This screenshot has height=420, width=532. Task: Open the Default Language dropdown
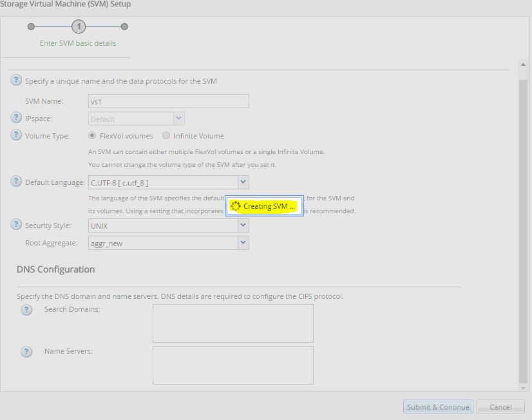click(242, 182)
